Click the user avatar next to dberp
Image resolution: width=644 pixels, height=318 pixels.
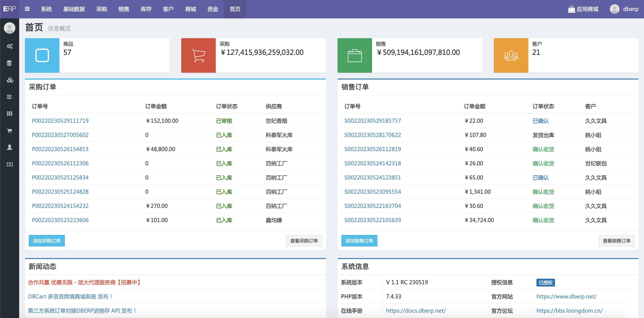615,9
